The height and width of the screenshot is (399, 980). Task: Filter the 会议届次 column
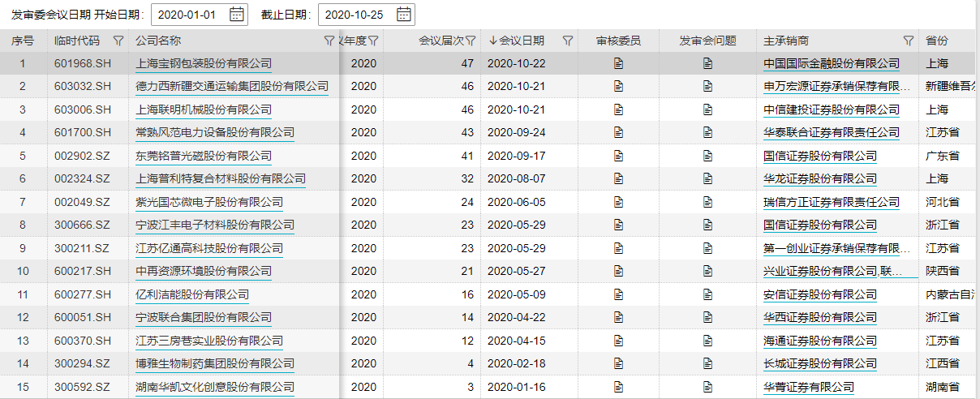(x=471, y=41)
